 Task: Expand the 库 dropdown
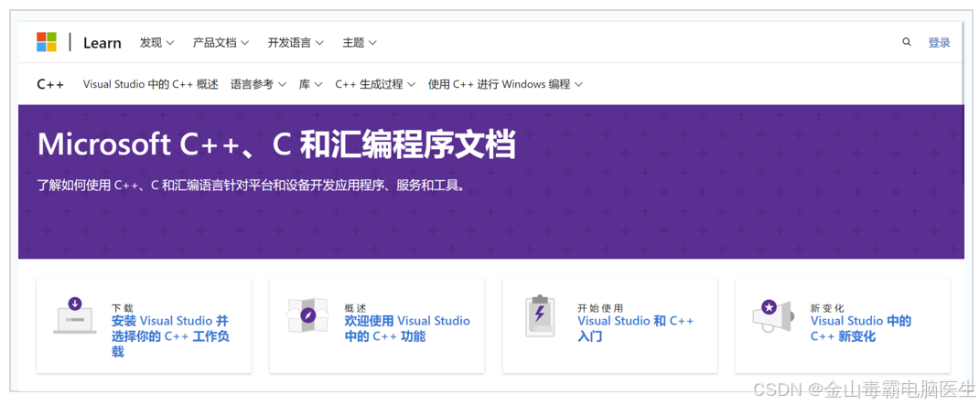coord(310,84)
